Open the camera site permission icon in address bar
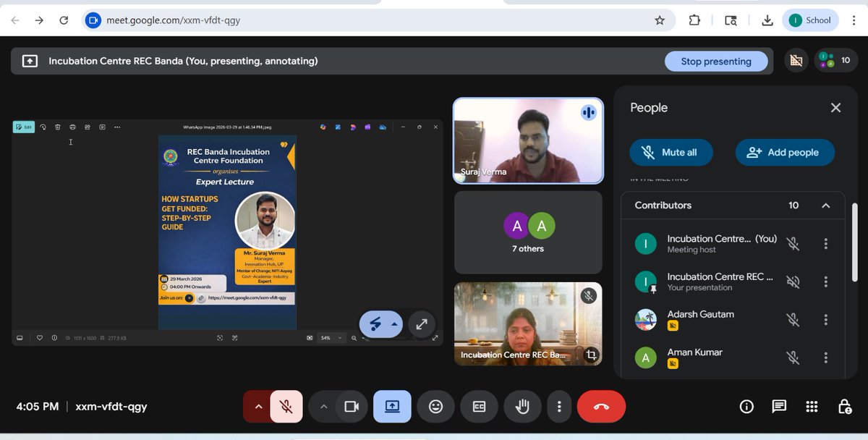Viewport: 868px width, 440px height. point(93,20)
